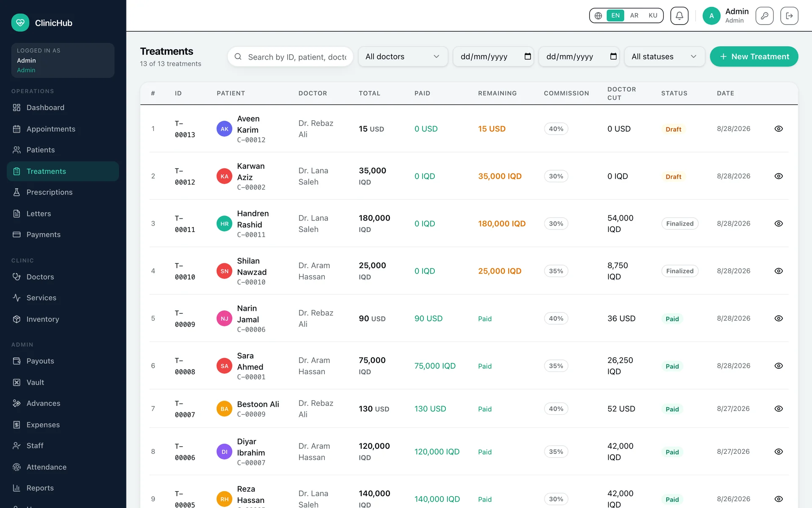Open Payments in sidebar
Image resolution: width=812 pixels, height=508 pixels.
click(x=63, y=235)
